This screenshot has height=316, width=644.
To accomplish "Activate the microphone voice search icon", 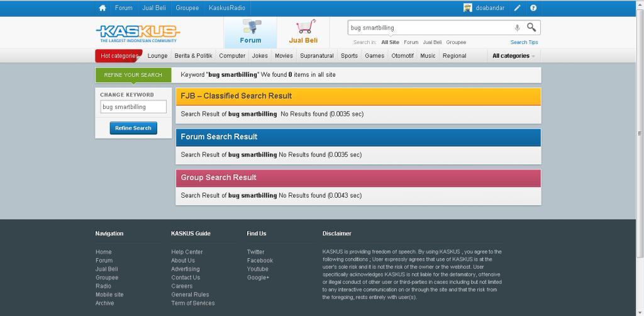I will [517, 28].
